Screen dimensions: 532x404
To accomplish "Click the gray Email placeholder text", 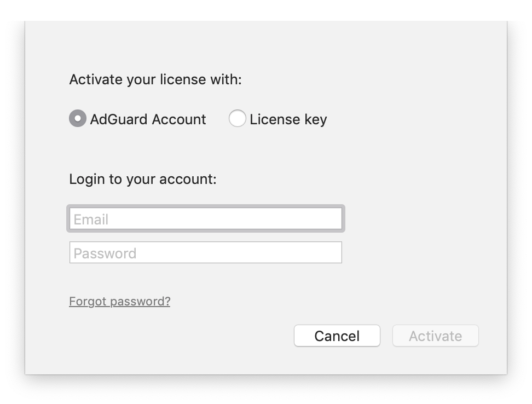I will point(91,220).
